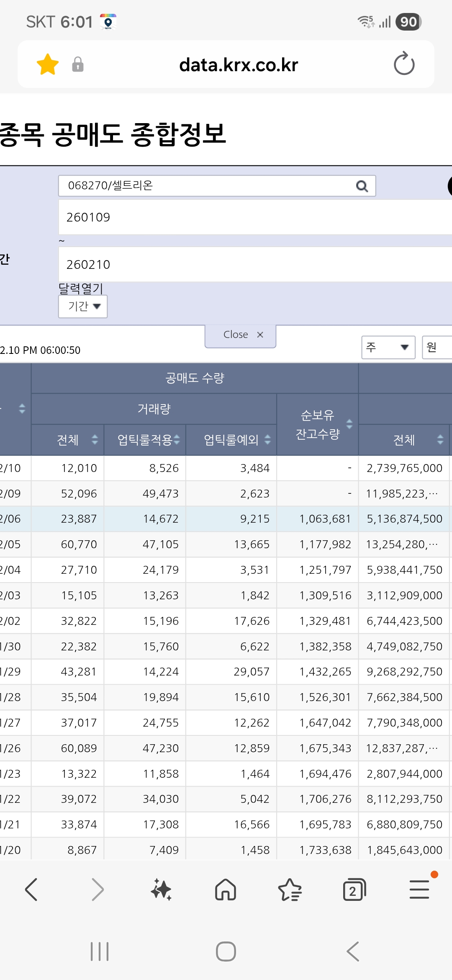Tap the yellow bookmark star icon

(x=48, y=64)
